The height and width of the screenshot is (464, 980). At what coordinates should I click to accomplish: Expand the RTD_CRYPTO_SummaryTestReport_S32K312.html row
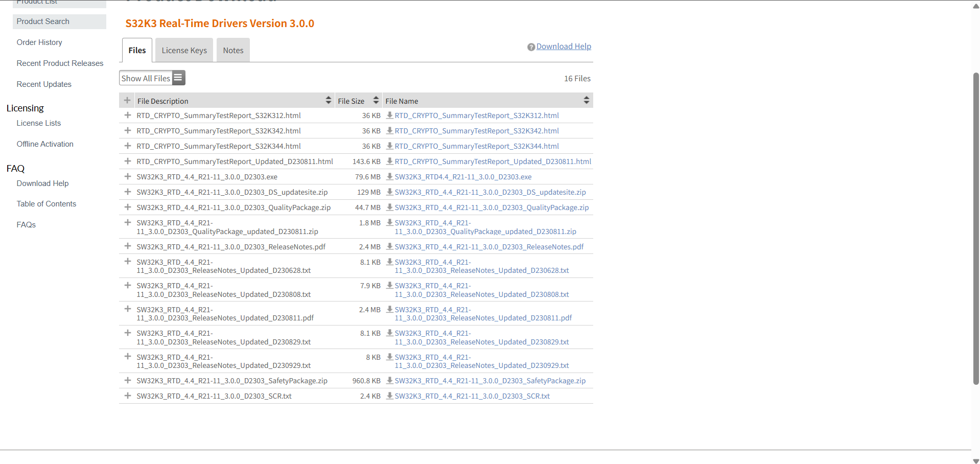[x=128, y=115]
